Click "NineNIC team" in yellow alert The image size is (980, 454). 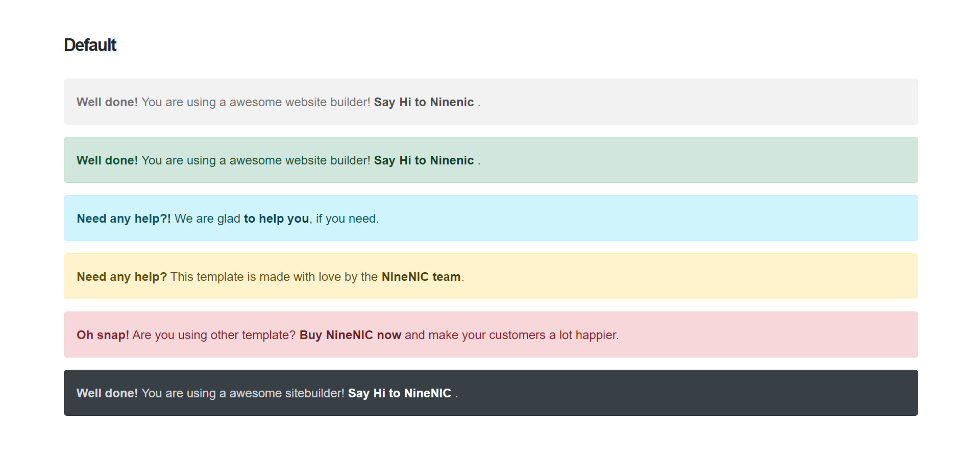coord(421,277)
